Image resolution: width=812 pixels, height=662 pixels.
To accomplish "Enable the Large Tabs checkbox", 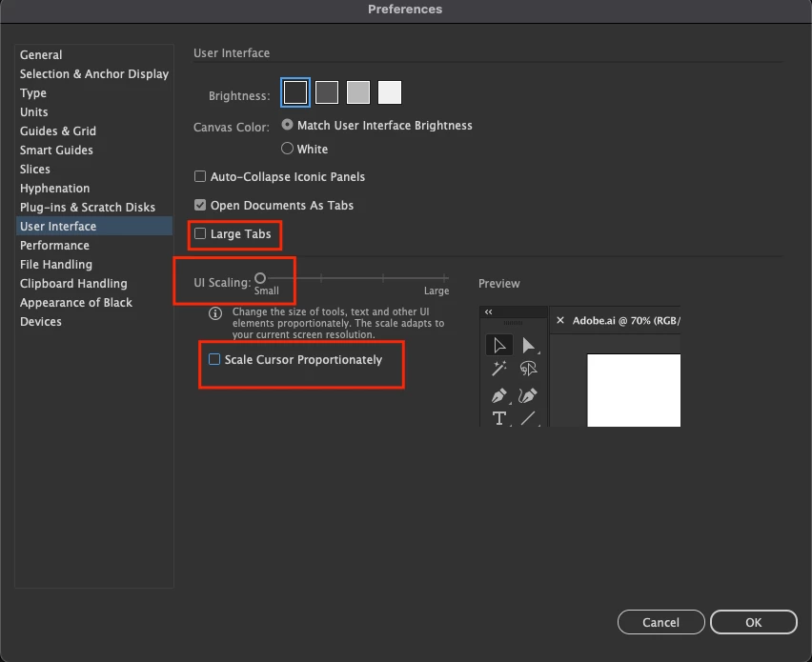I will (x=200, y=233).
